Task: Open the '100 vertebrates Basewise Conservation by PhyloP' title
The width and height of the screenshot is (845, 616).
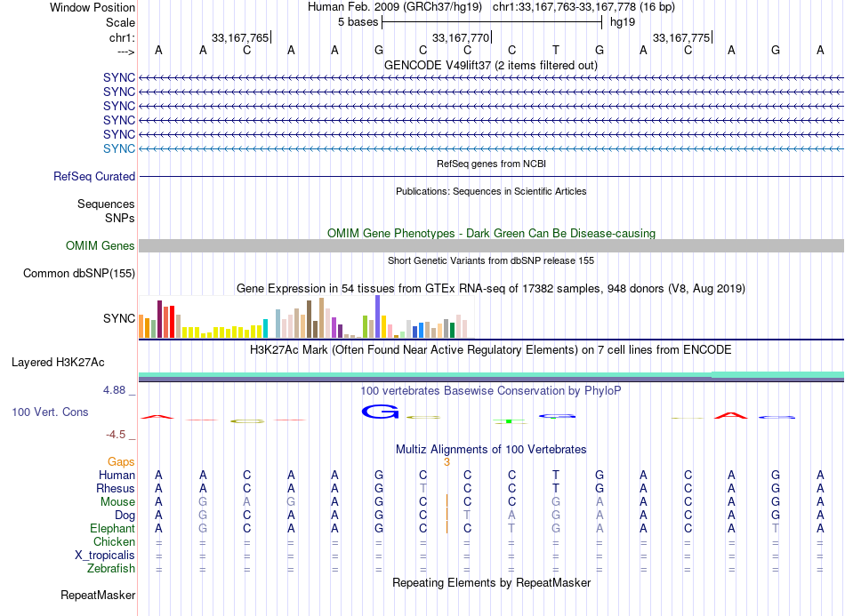Action: 491,391
